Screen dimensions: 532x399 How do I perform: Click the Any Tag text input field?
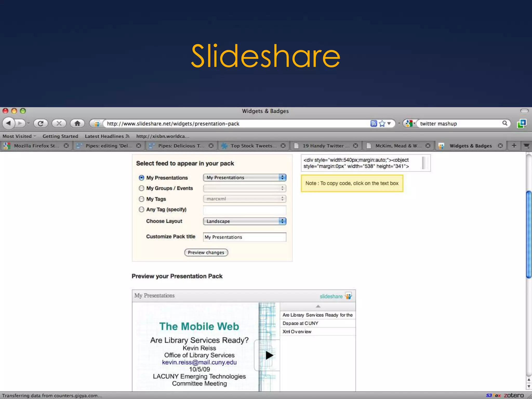point(244,210)
